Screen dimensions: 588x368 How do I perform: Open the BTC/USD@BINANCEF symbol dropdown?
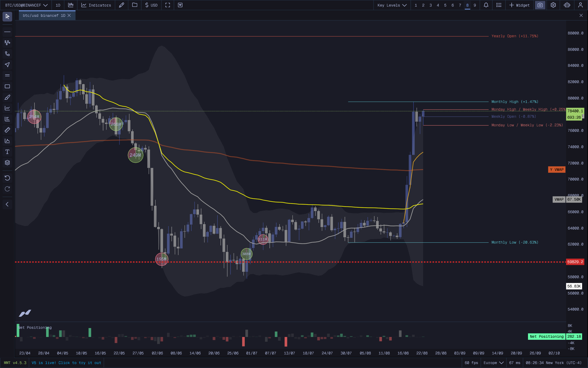click(26, 5)
